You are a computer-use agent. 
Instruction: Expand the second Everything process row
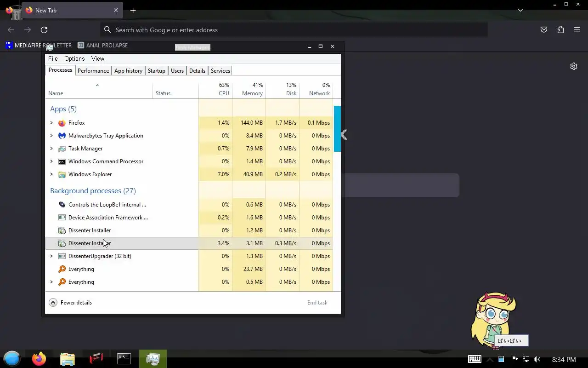click(x=51, y=282)
